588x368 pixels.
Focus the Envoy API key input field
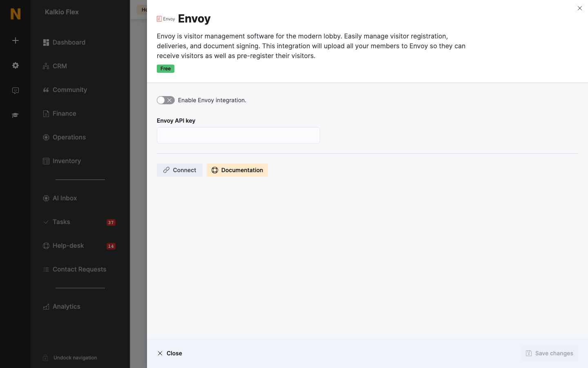(x=238, y=135)
